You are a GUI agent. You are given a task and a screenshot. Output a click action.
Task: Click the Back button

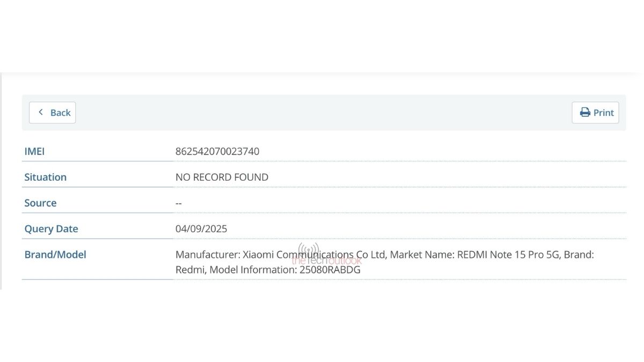53,113
